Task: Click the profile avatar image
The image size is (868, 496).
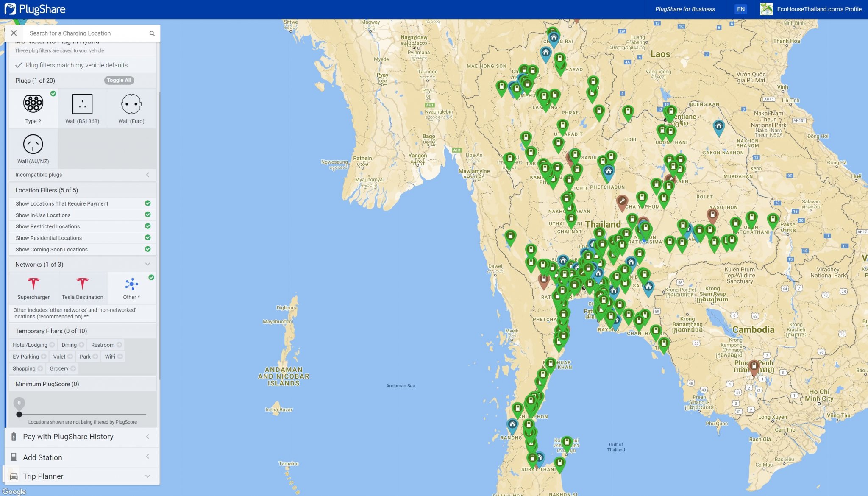Action: point(766,9)
